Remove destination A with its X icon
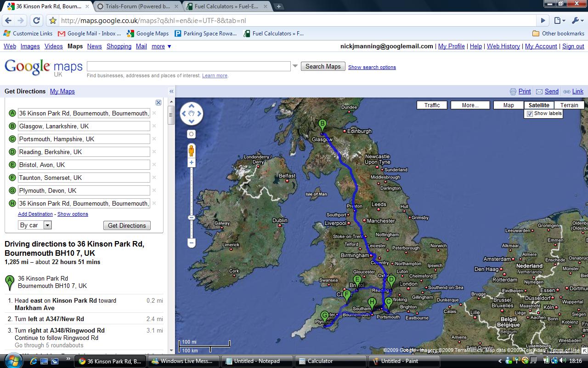 [x=154, y=113]
